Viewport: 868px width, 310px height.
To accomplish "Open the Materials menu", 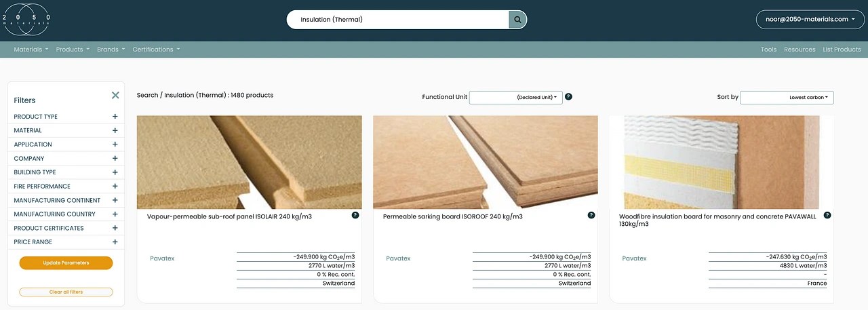I will (31, 50).
